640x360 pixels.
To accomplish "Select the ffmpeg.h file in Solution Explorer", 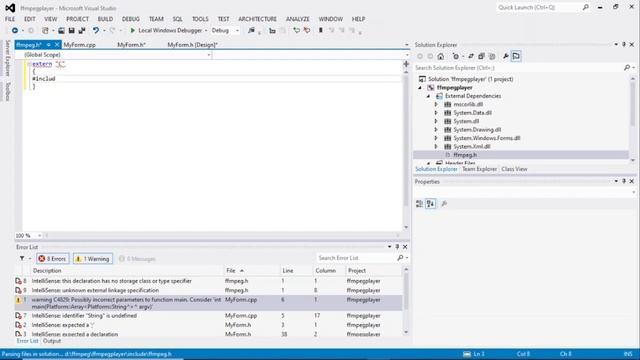I will click(465, 155).
